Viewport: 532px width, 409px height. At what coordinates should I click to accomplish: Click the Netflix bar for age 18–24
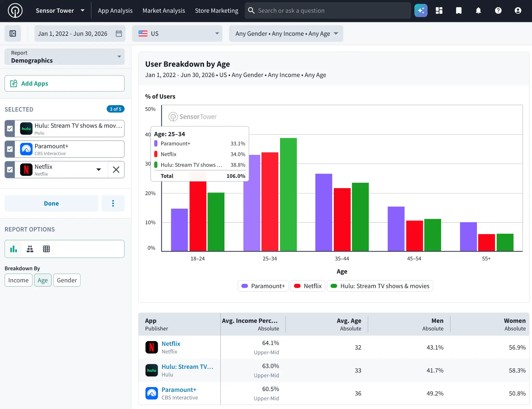[198, 216]
